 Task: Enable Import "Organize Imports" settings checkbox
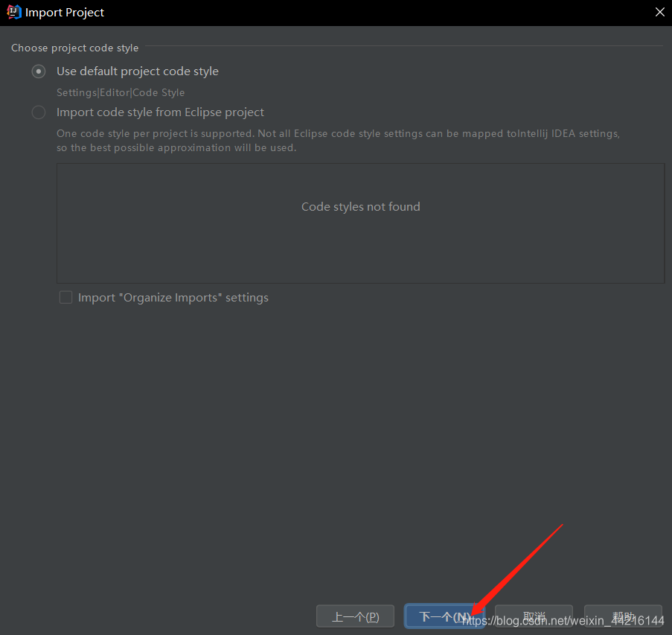click(x=65, y=297)
